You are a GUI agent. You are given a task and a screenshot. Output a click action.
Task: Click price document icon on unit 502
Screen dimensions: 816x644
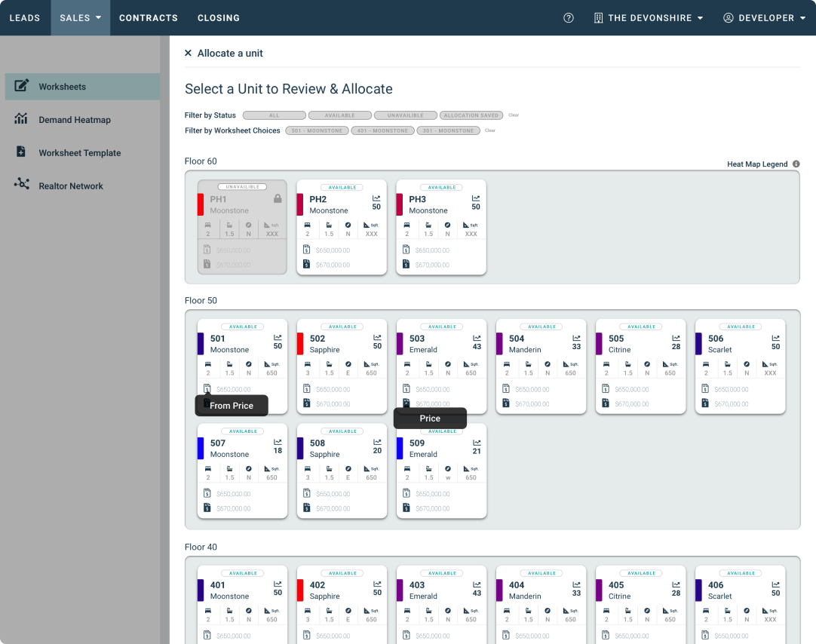point(306,403)
